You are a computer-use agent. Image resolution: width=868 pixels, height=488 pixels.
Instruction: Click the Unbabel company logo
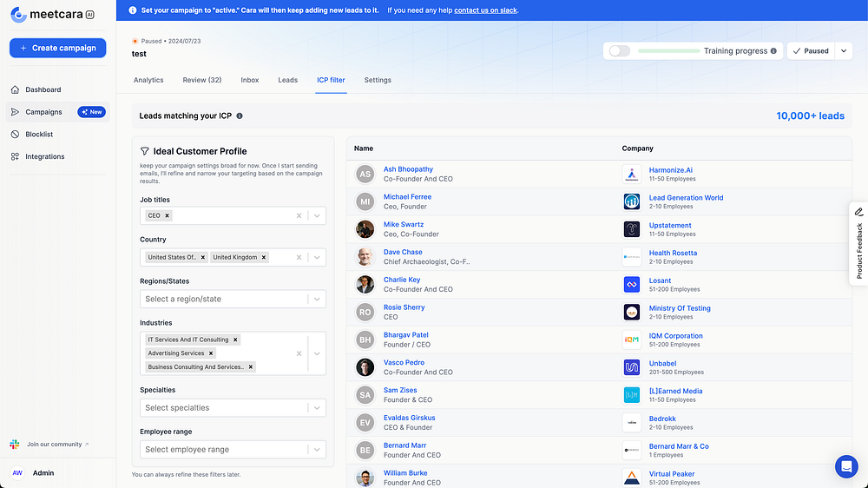pyautogui.click(x=632, y=367)
